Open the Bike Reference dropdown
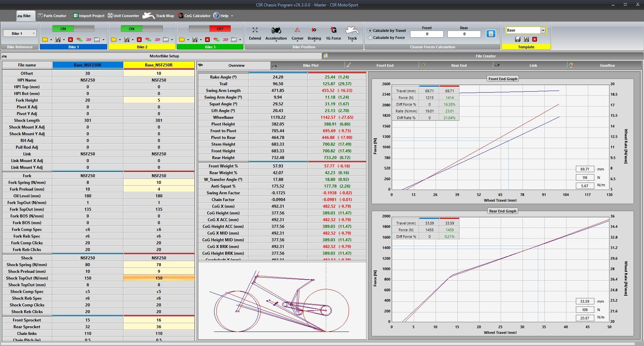 click(x=20, y=34)
